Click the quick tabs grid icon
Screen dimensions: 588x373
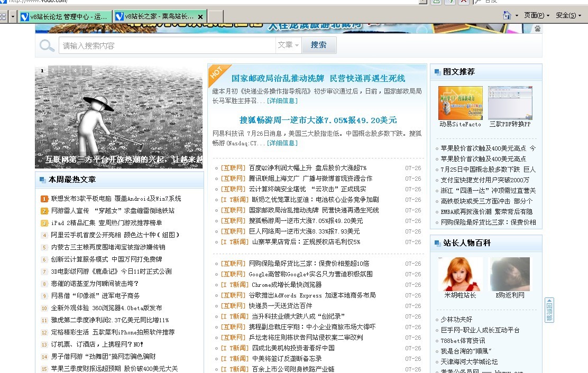point(3,16)
